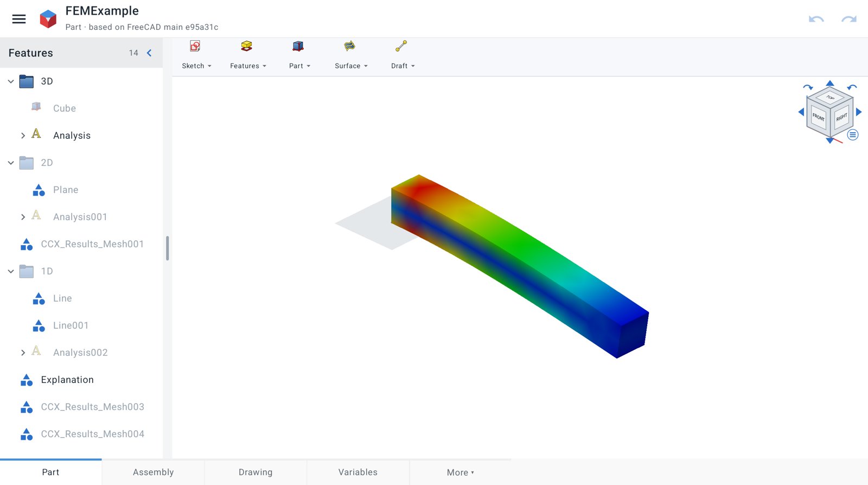Viewport: 868px width, 485px height.
Task: Switch to the Assembly tab
Action: [154, 472]
